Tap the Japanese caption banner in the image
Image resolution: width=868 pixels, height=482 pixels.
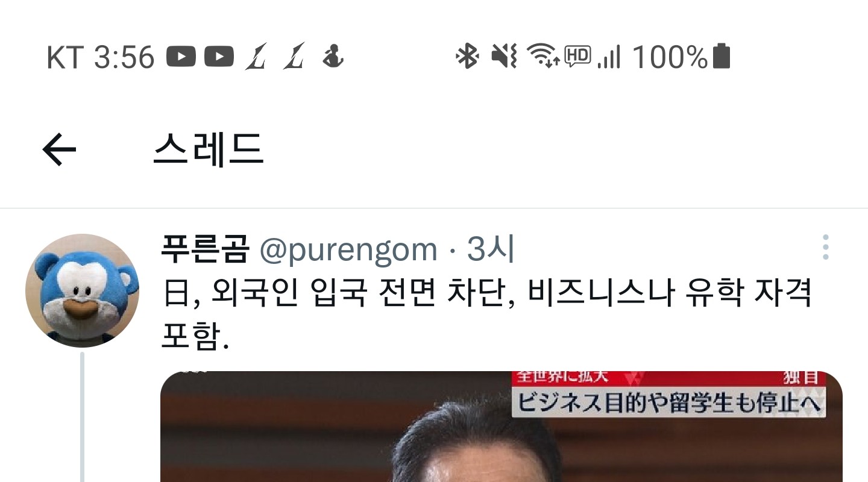click(668, 402)
